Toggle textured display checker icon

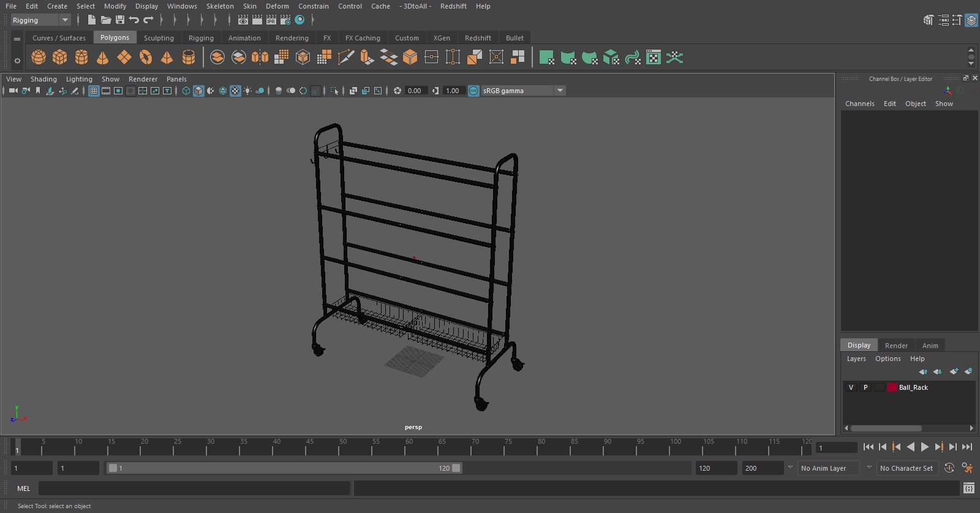235,91
